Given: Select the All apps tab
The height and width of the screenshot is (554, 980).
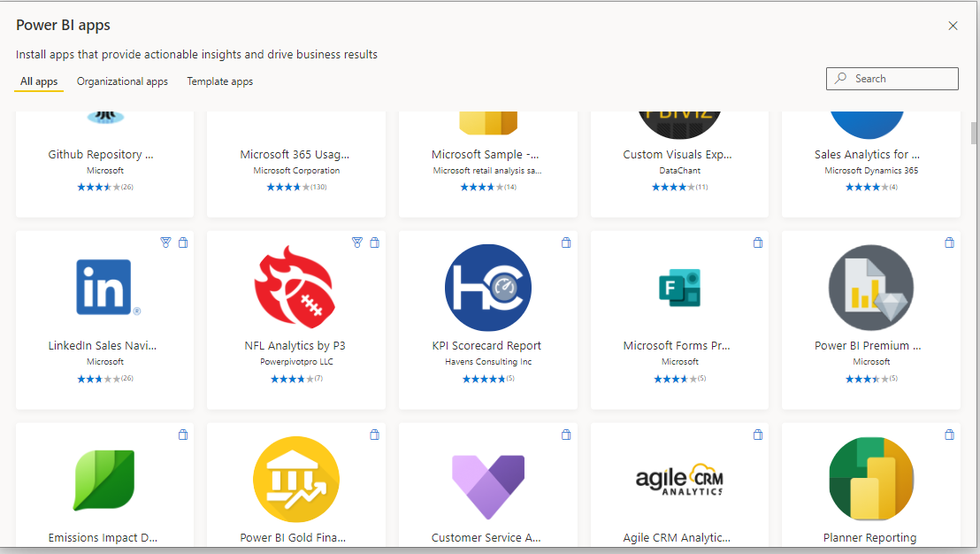Looking at the screenshot, I should click(x=38, y=81).
